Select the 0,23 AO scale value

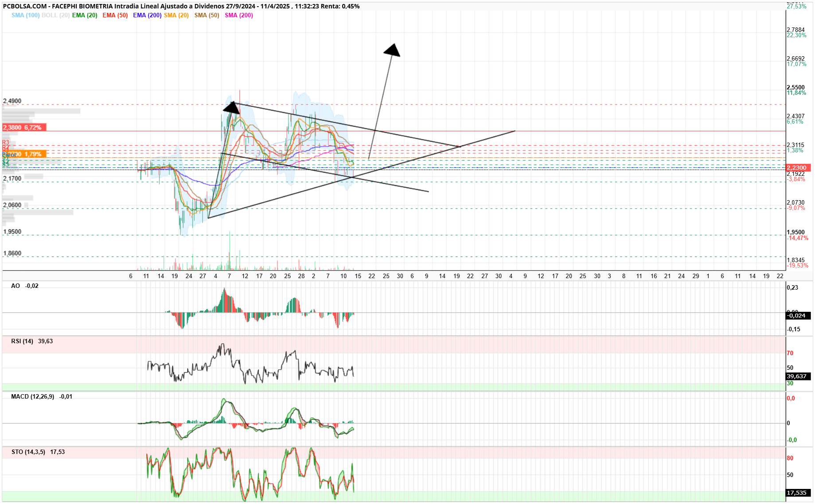[x=792, y=288]
